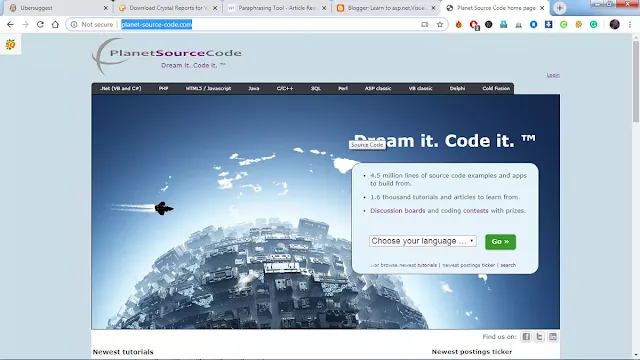Open the browser home icon
The height and width of the screenshot is (360, 640).
coord(55,24)
